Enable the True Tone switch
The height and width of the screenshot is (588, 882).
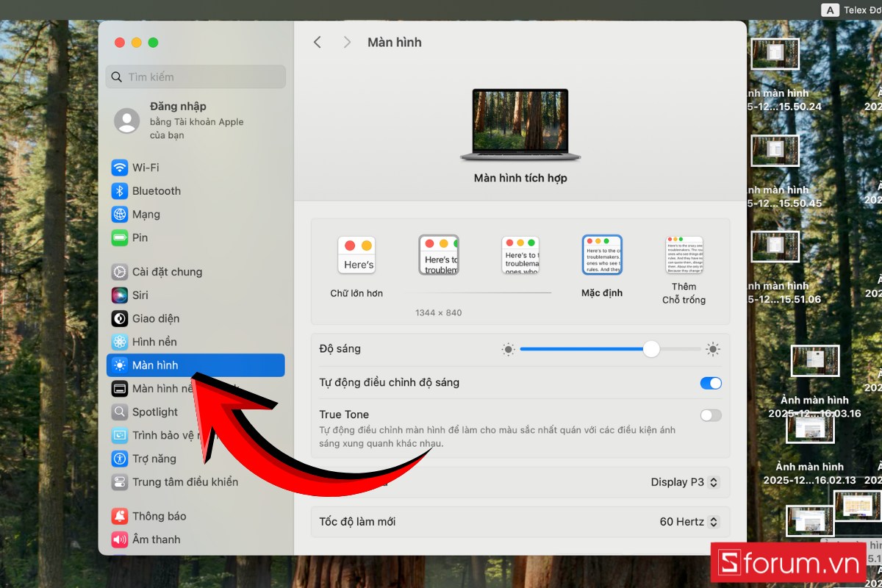tap(711, 415)
